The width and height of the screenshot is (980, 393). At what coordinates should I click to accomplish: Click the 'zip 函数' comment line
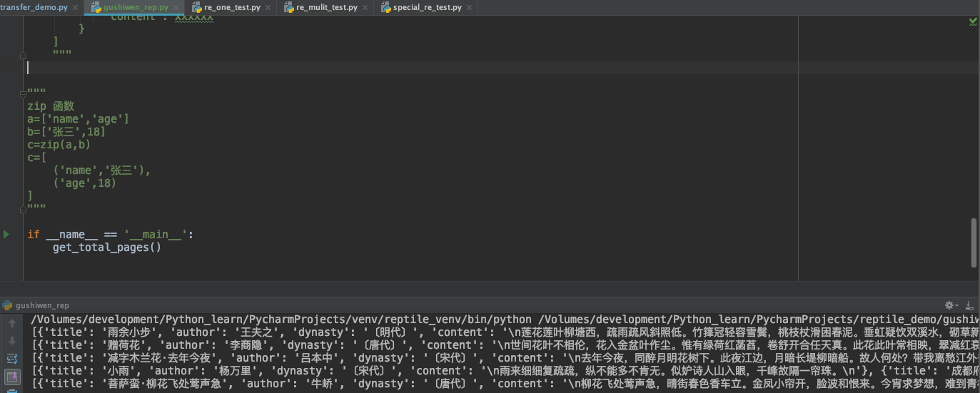(x=51, y=106)
